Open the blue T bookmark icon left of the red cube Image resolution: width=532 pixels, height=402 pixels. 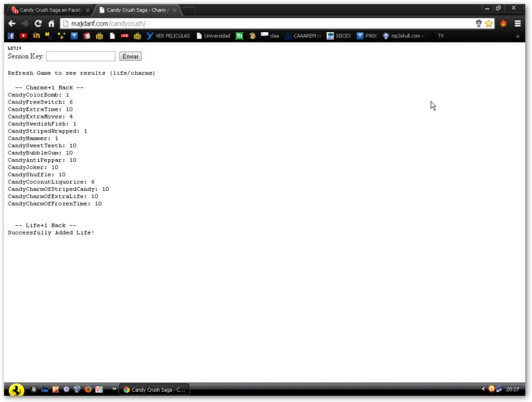[x=74, y=36]
